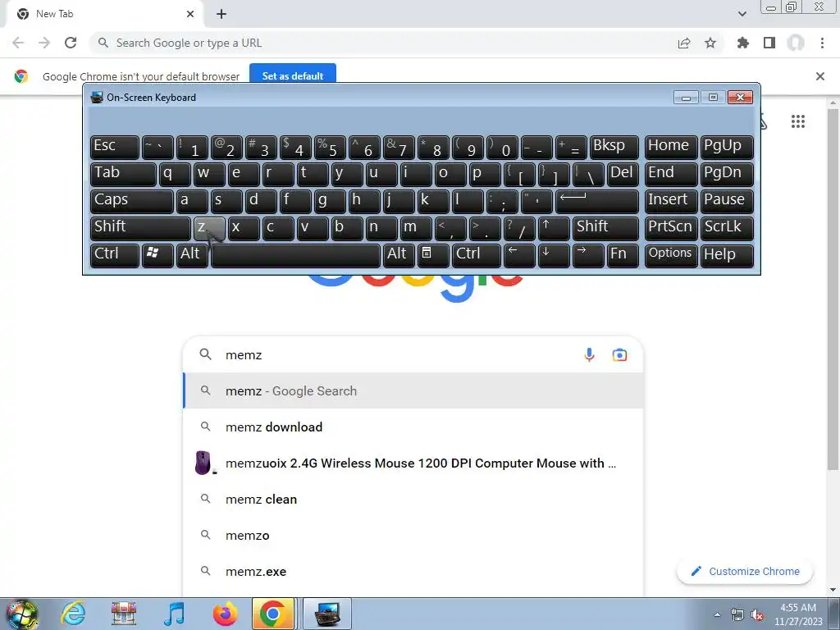The image size is (840, 630).
Task: Select suggestion 'memzo'
Action: pyautogui.click(x=413, y=535)
